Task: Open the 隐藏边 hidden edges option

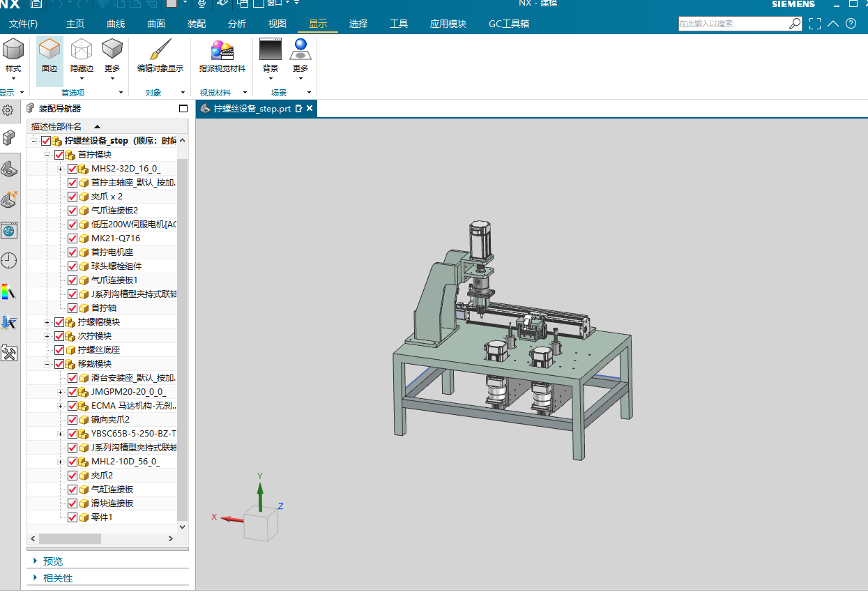Action: click(x=82, y=58)
